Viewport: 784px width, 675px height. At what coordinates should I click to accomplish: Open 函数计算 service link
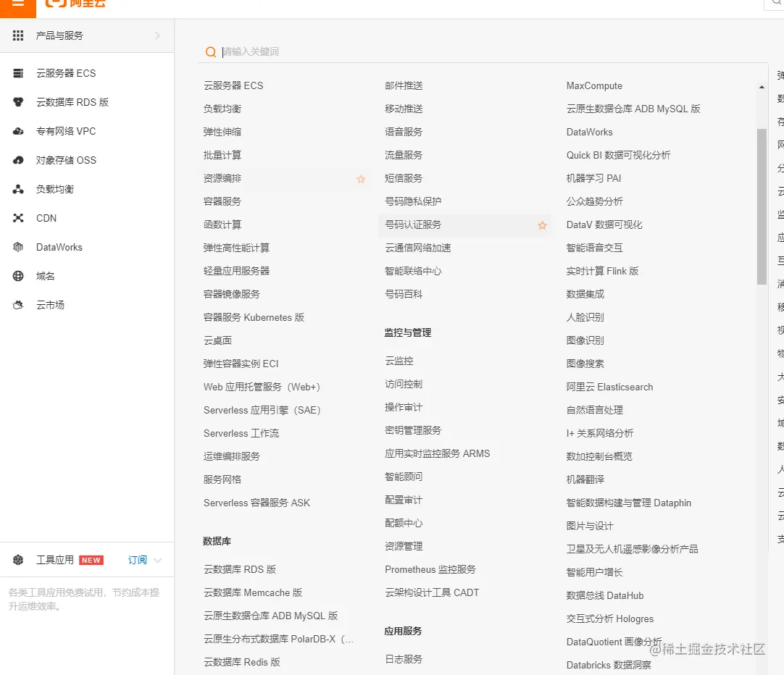[x=222, y=225]
